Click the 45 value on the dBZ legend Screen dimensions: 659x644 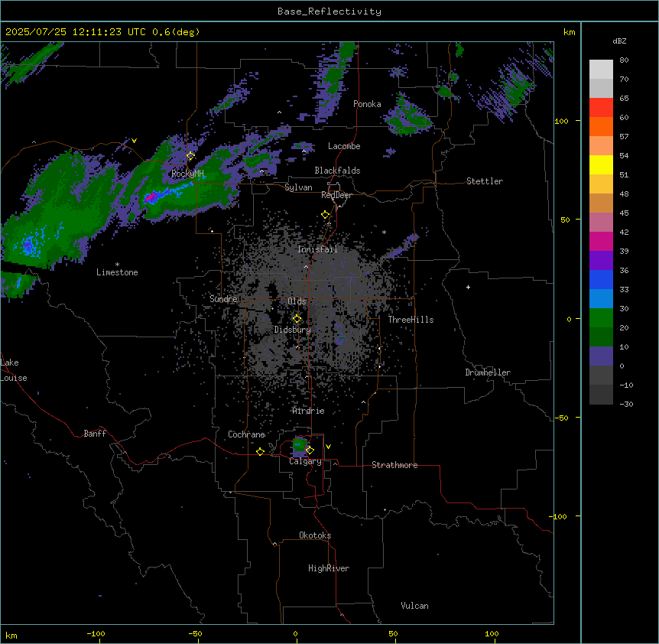coord(624,213)
